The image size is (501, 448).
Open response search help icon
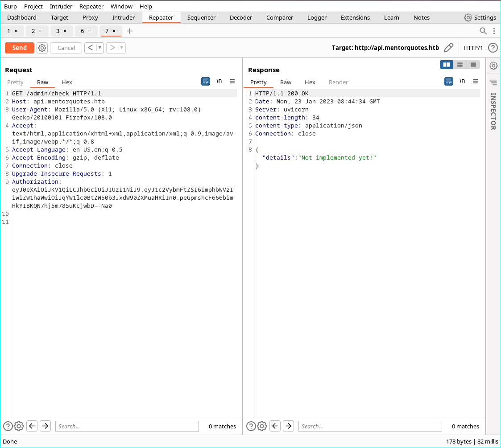tap(251, 426)
